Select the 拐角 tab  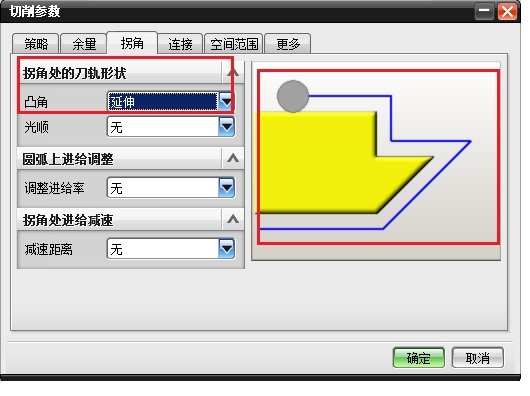pos(132,43)
